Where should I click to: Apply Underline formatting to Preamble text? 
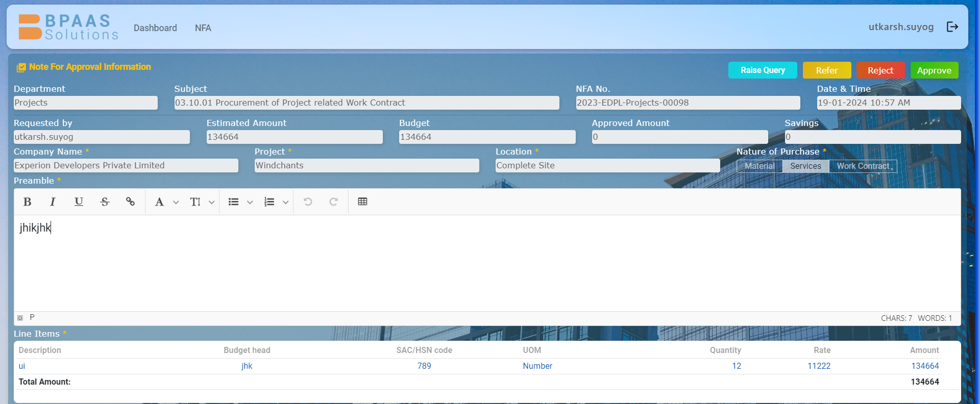pos(79,202)
